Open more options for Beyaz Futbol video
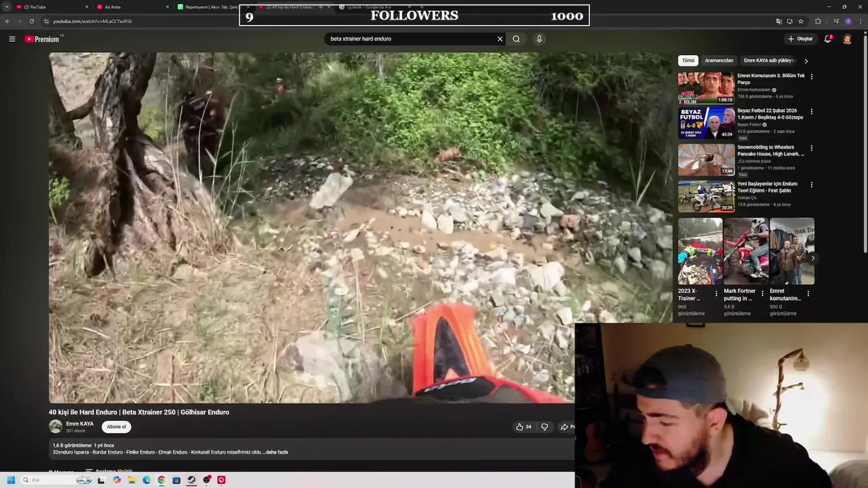 [x=811, y=112]
